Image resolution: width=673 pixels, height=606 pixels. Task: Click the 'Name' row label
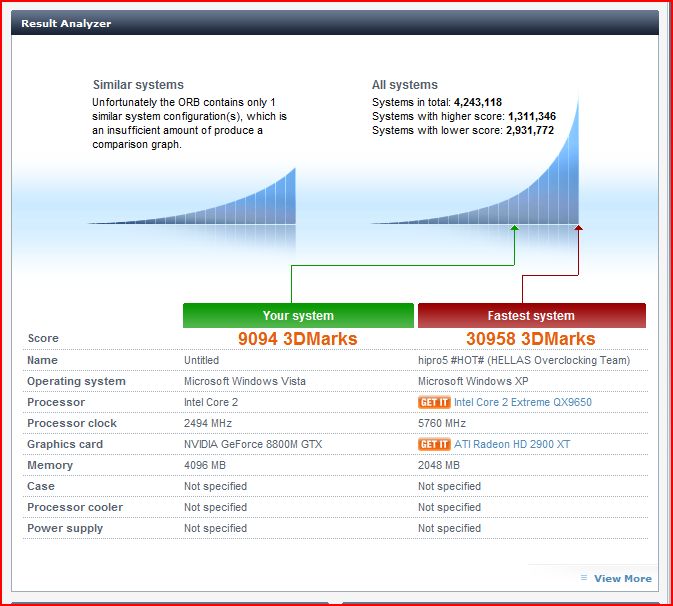pyautogui.click(x=42, y=360)
